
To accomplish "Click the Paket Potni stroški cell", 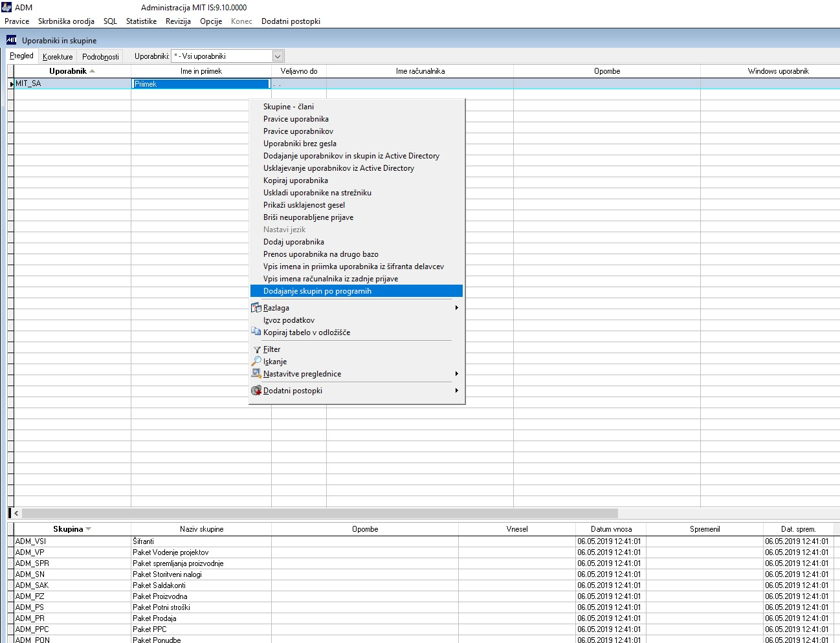I will tap(201, 607).
